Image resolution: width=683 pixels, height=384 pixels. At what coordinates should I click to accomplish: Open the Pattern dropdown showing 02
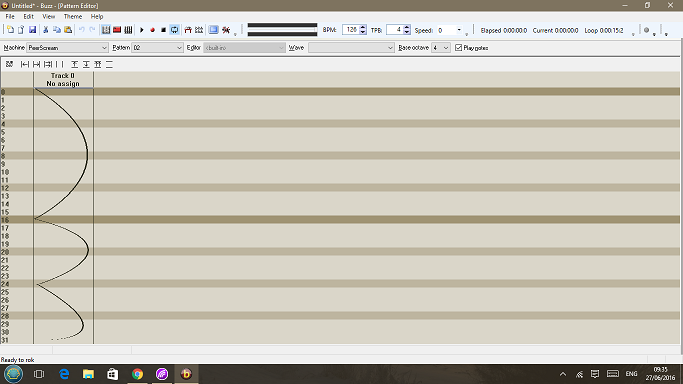pos(157,48)
